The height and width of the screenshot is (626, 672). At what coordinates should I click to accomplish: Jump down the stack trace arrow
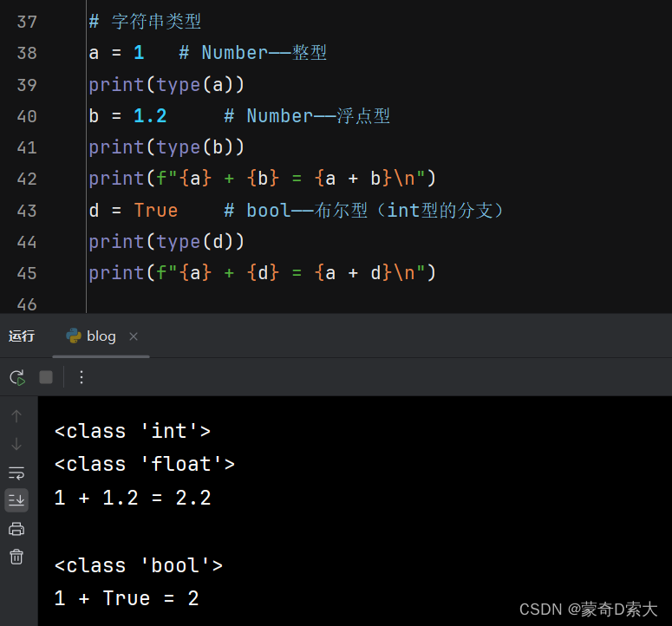coord(16,444)
